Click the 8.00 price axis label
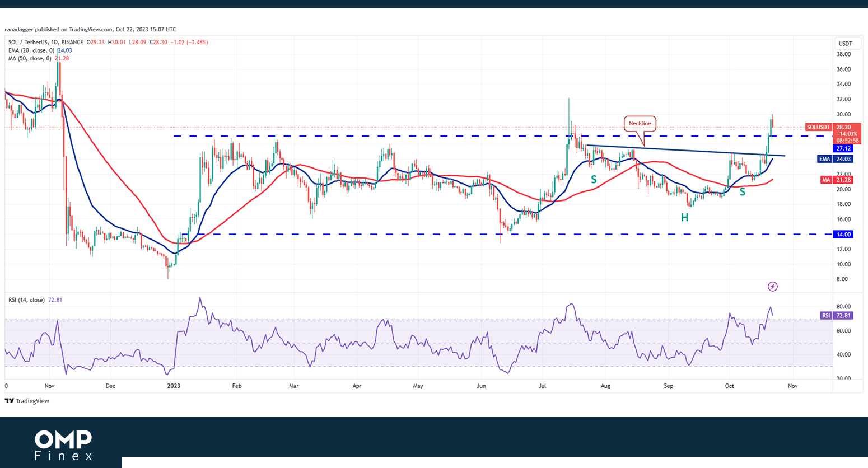Image resolution: width=868 pixels, height=468 pixels. pos(842,279)
